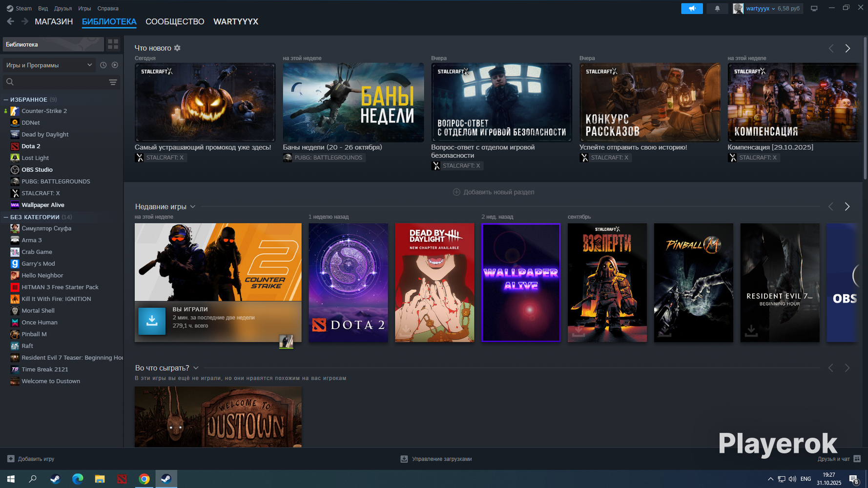Screen dimensions: 868x488
Task: Open Windows taskbar search
Action: point(33,479)
